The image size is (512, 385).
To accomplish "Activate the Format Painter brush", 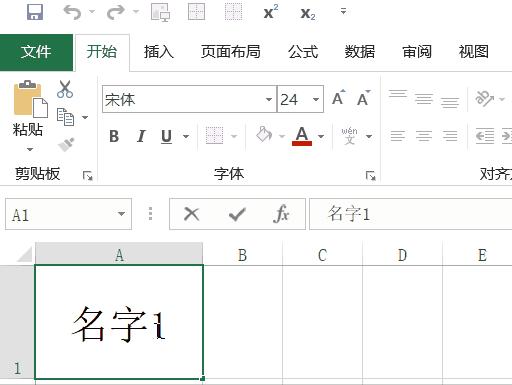I will tap(66, 145).
